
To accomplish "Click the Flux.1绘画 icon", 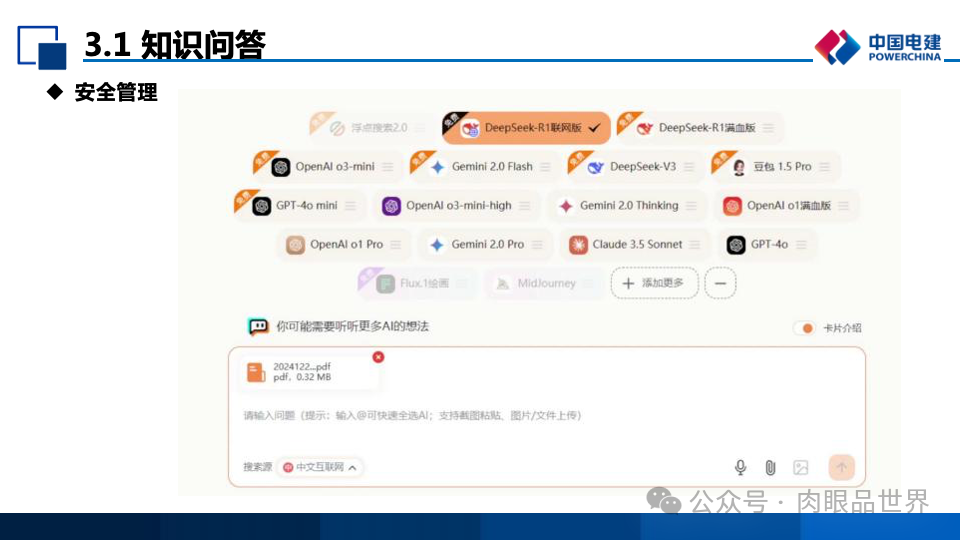I will 385,284.
